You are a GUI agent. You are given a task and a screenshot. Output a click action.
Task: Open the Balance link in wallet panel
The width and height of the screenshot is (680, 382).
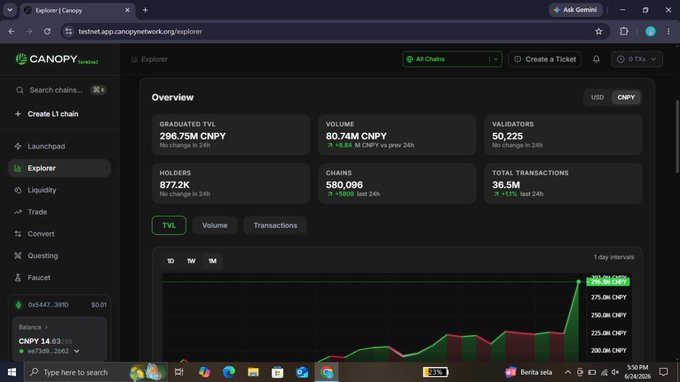pyautogui.click(x=33, y=327)
